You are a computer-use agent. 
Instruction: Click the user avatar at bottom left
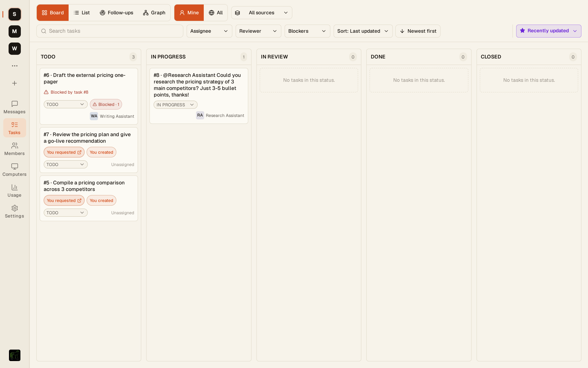[x=14, y=355]
